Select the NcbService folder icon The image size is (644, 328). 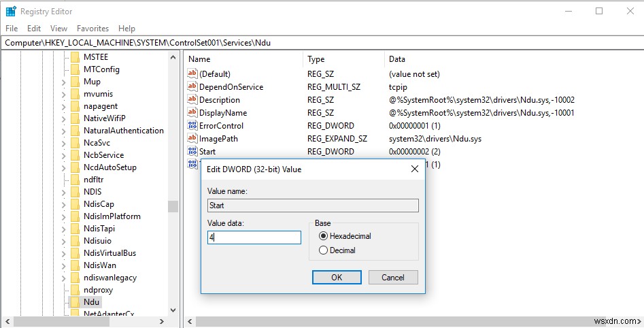[x=75, y=155]
